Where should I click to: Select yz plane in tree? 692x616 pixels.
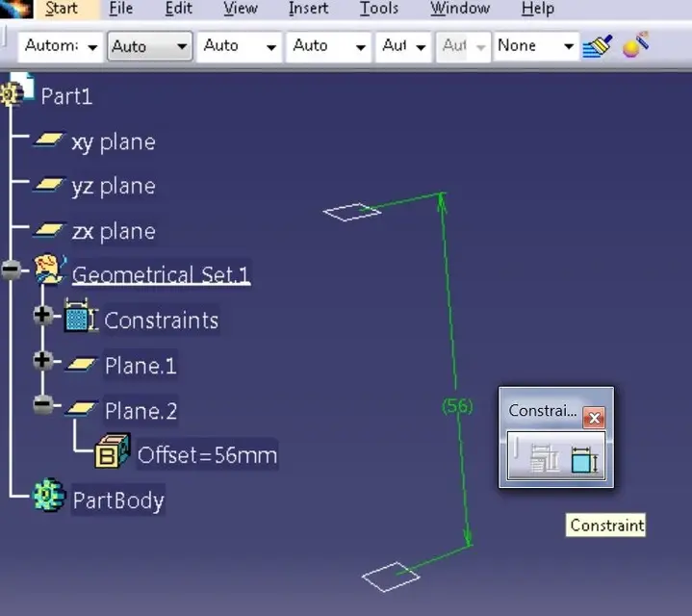pyautogui.click(x=114, y=187)
